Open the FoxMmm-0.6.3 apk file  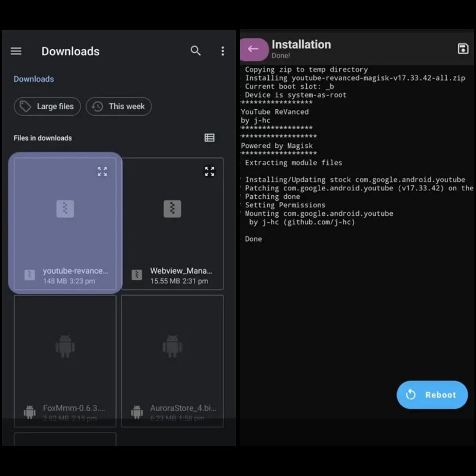[65, 361]
